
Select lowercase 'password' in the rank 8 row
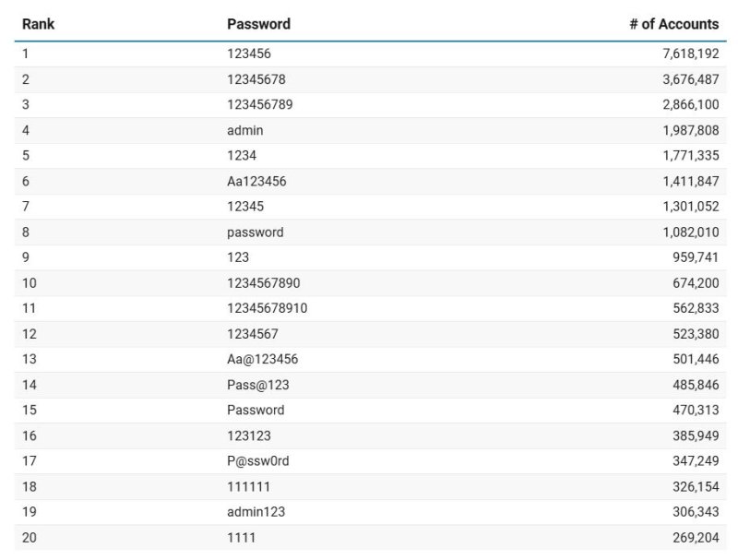[255, 232]
